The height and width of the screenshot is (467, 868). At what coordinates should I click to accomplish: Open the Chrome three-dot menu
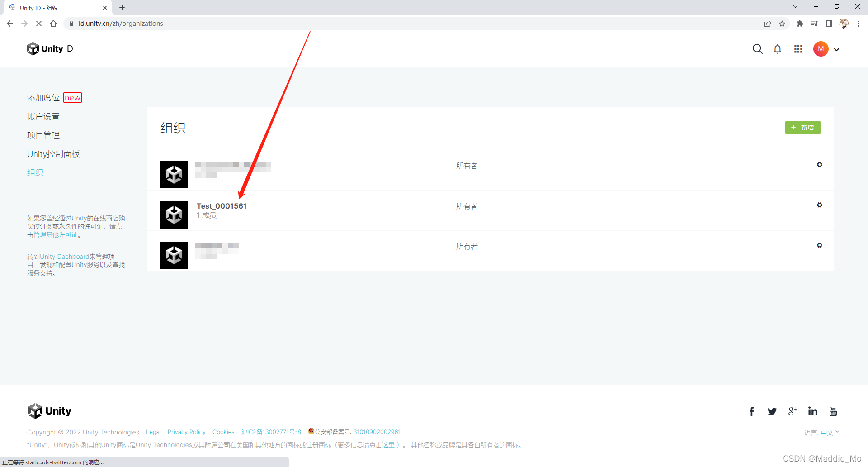point(858,24)
